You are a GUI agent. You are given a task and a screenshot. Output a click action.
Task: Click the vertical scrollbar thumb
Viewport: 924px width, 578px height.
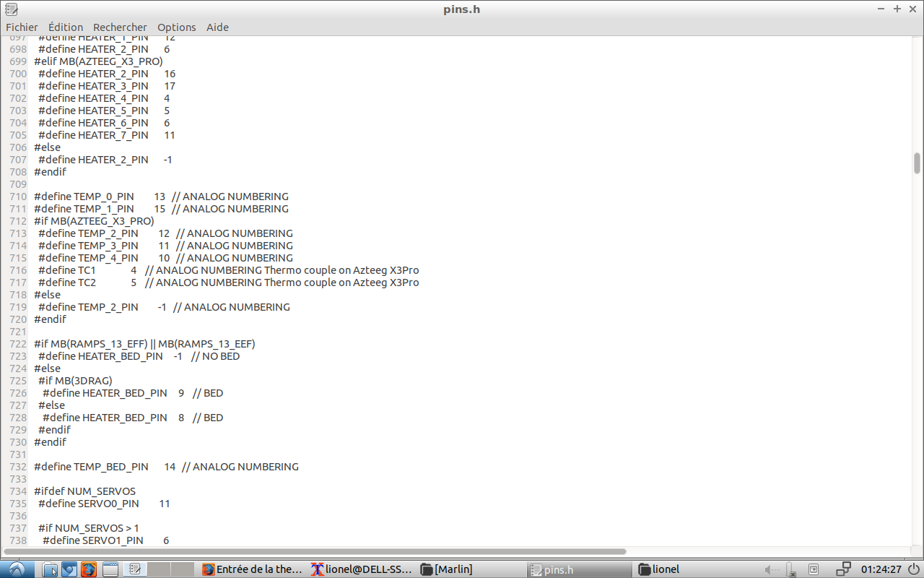(917, 163)
